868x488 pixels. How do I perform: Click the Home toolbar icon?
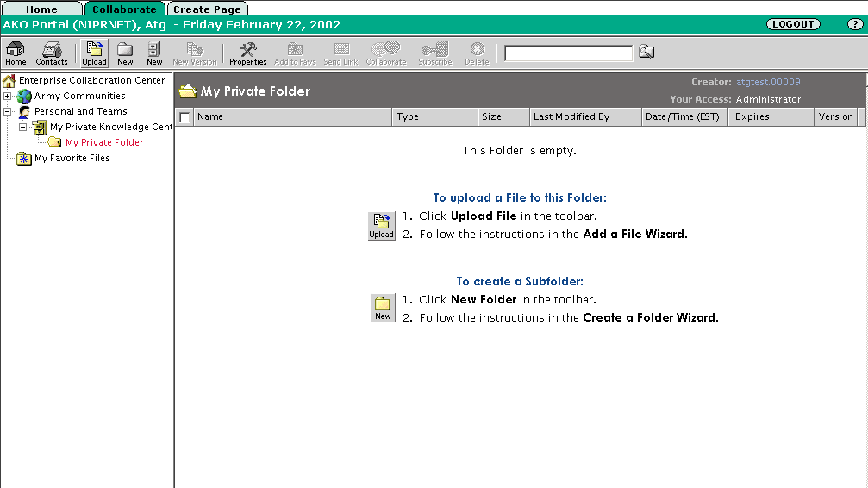coord(16,53)
